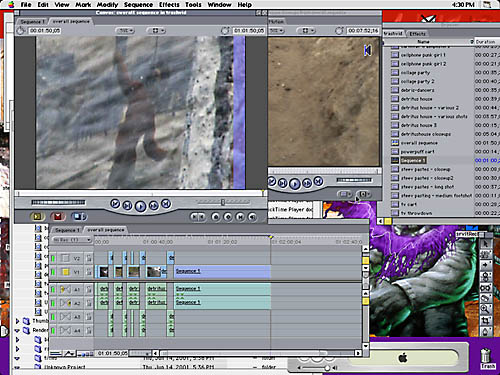The height and width of the screenshot is (375, 500).
Task: Click the Canvas jog wheel control
Action: [x=58, y=202]
